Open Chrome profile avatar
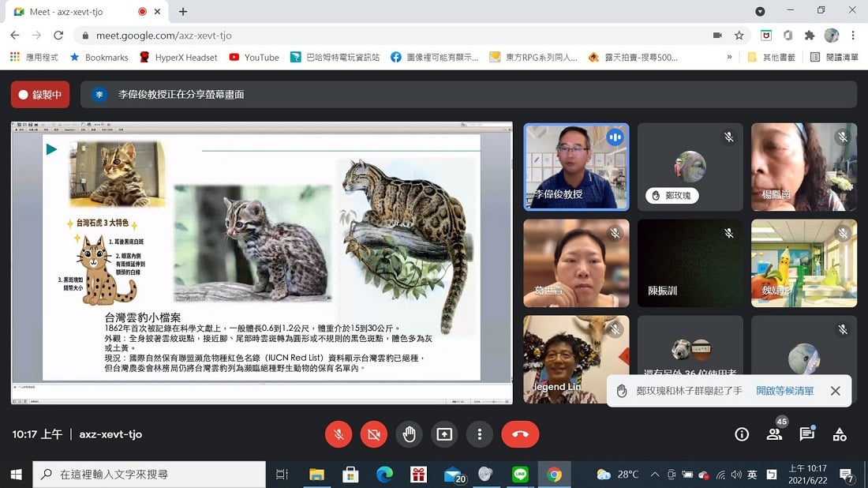 [832, 36]
